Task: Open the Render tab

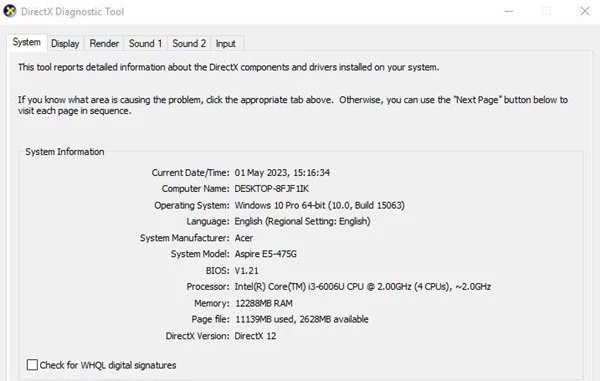Action: coord(104,44)
